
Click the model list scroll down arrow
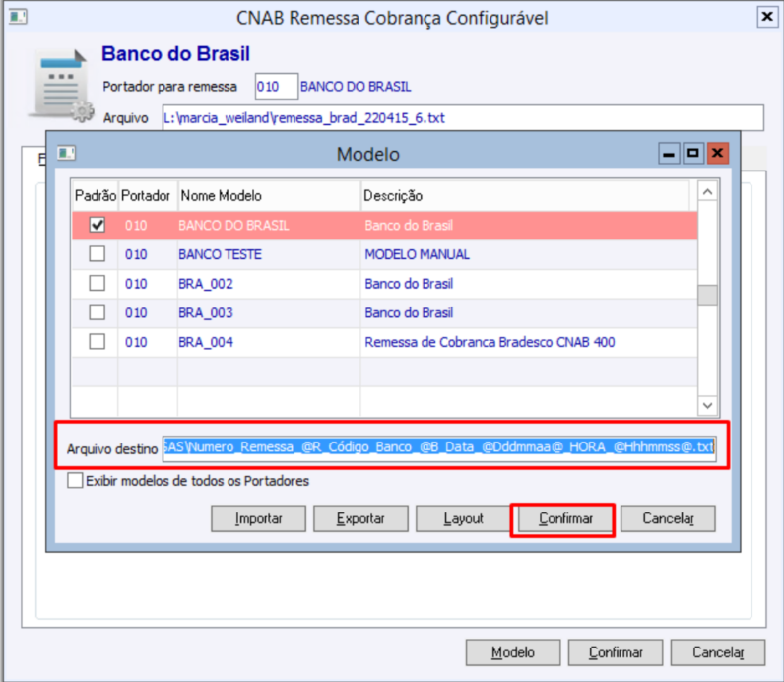[707, 405]
